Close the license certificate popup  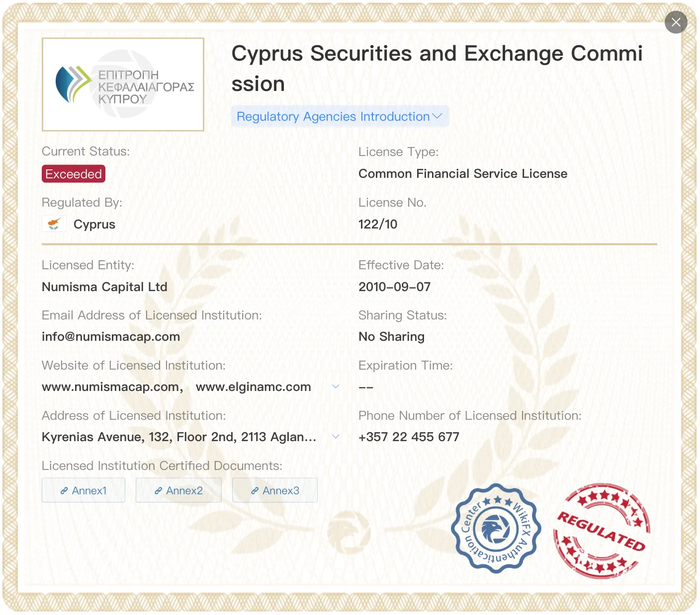[676, 22]
